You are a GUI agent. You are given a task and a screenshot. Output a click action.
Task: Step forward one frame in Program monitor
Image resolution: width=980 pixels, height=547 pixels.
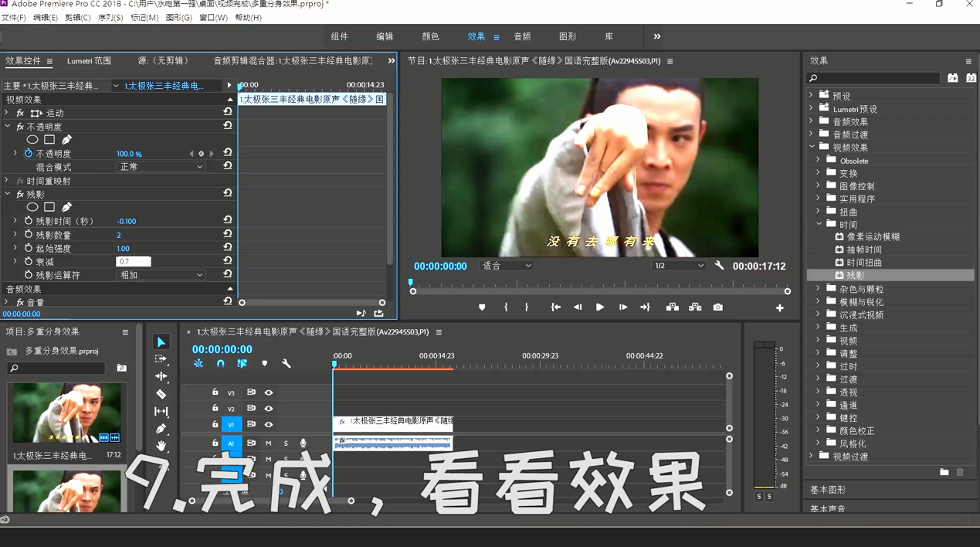[622, 307]
